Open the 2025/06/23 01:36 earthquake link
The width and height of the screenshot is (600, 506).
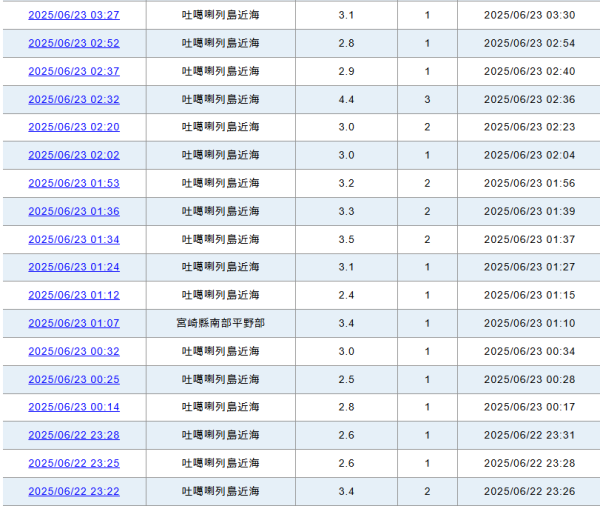[74, 211]
